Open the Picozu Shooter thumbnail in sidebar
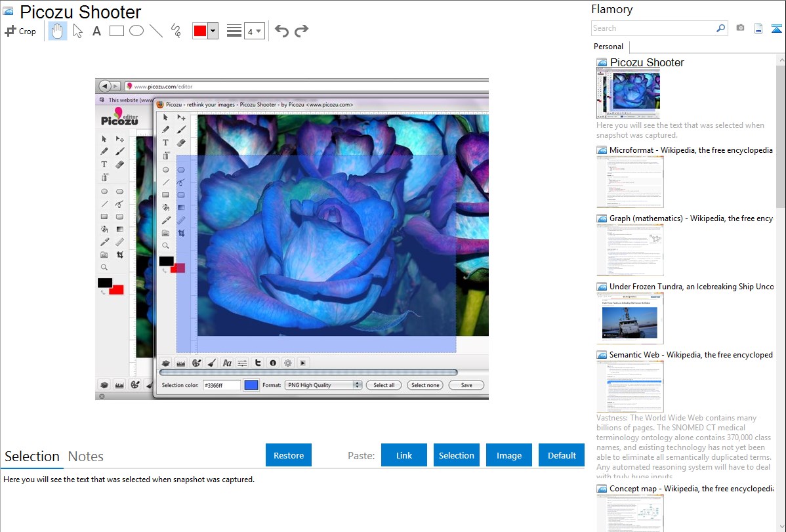 (x=628, y=94)
